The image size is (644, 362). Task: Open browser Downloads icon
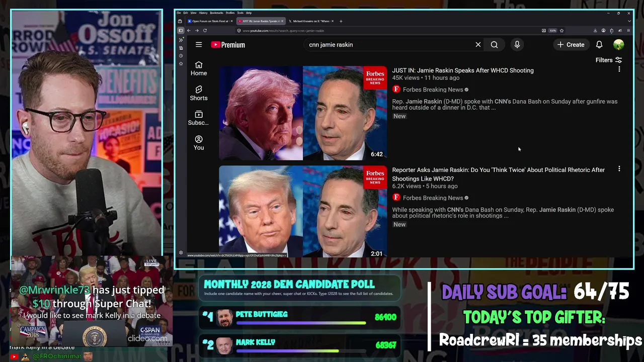click(x=595, y=31)
